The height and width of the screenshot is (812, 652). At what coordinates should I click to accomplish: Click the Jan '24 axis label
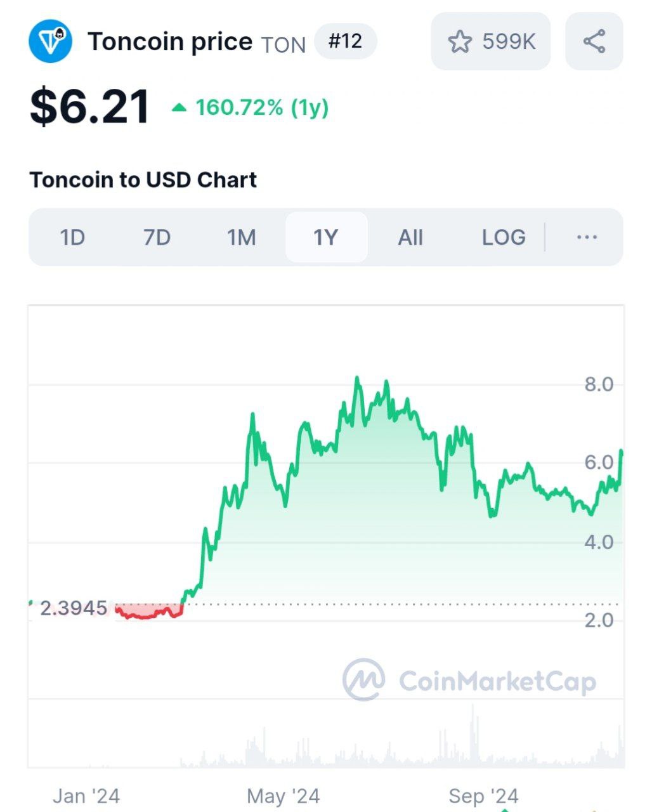86,796
